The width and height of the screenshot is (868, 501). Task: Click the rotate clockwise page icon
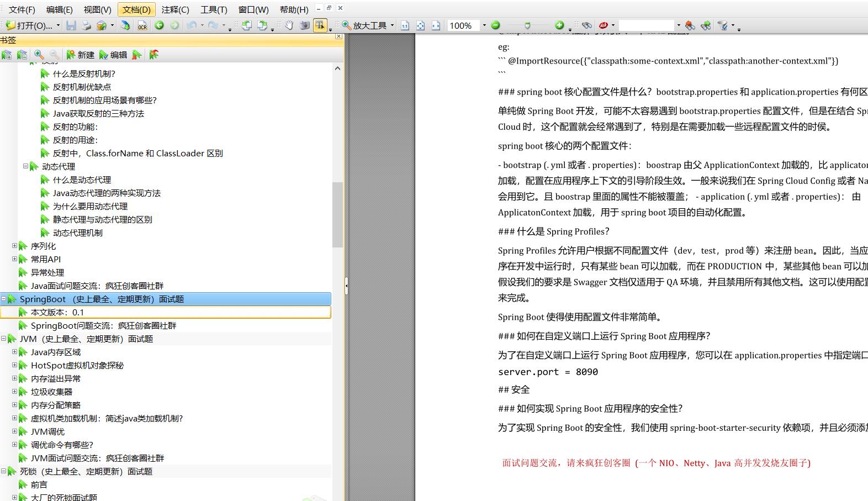pos(262,25)
